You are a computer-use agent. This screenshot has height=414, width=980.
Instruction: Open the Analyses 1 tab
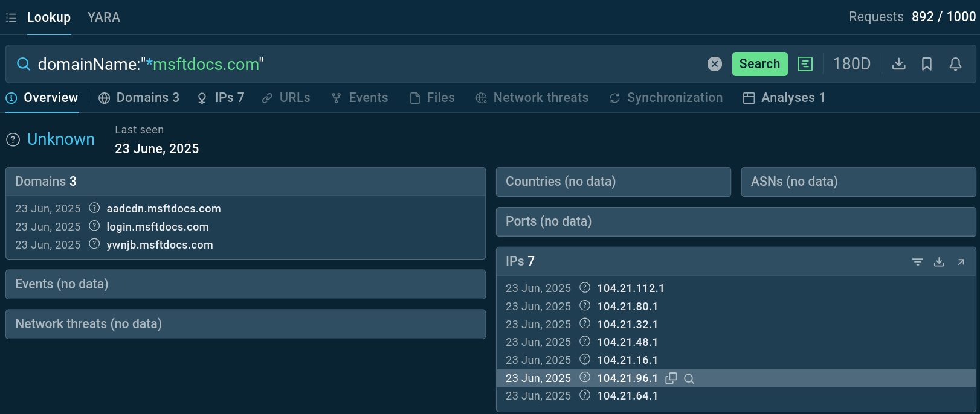click(784, 98)
